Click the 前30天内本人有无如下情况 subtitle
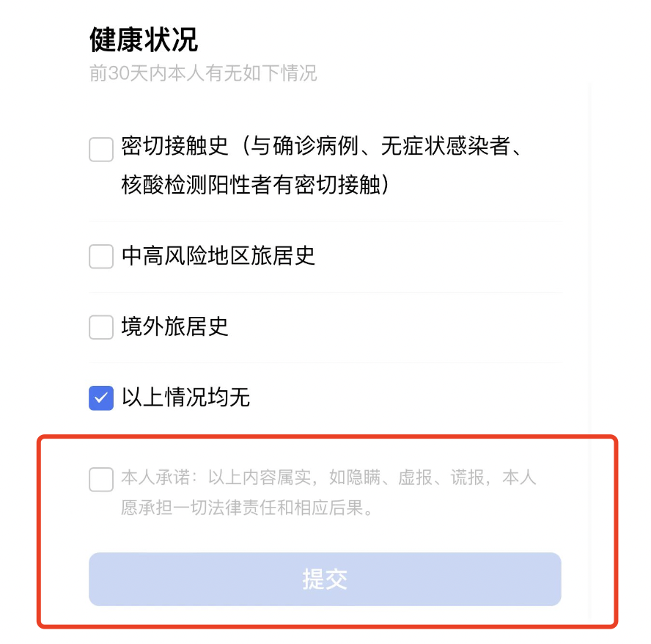Image resolution: width=651 pixels, height=644 pixels. [x=203, y=74]
